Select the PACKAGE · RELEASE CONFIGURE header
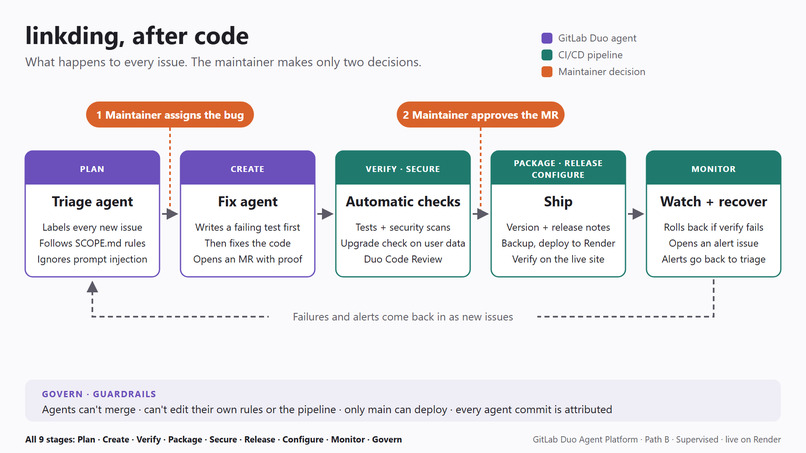The image size is (806, 453). pyautogui.click(x=558, y=168)
